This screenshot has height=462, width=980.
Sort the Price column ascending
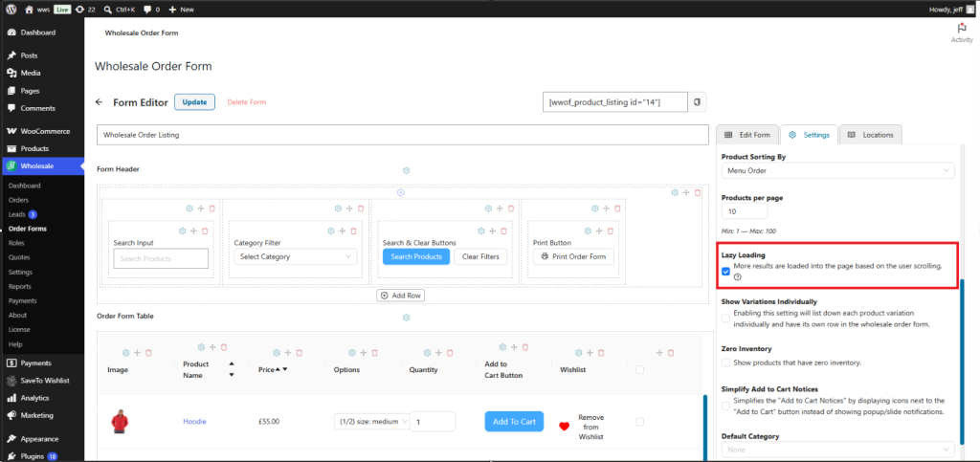[278, 369]
